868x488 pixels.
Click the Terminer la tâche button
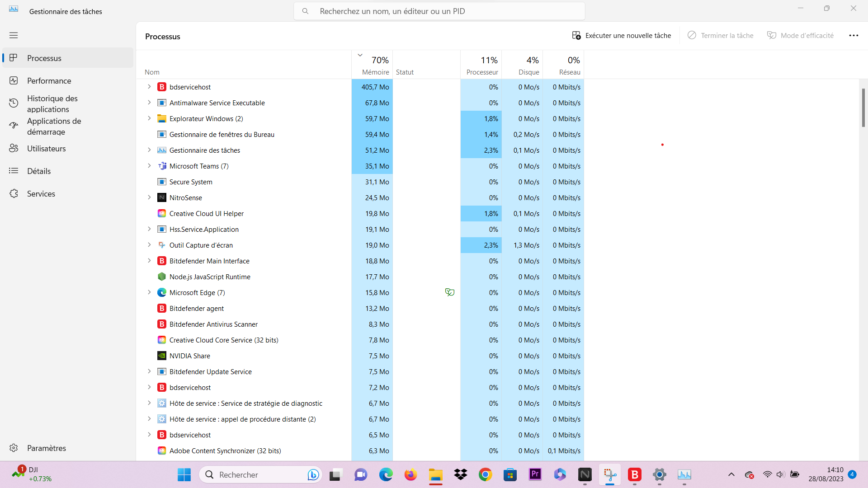point(720,35)
